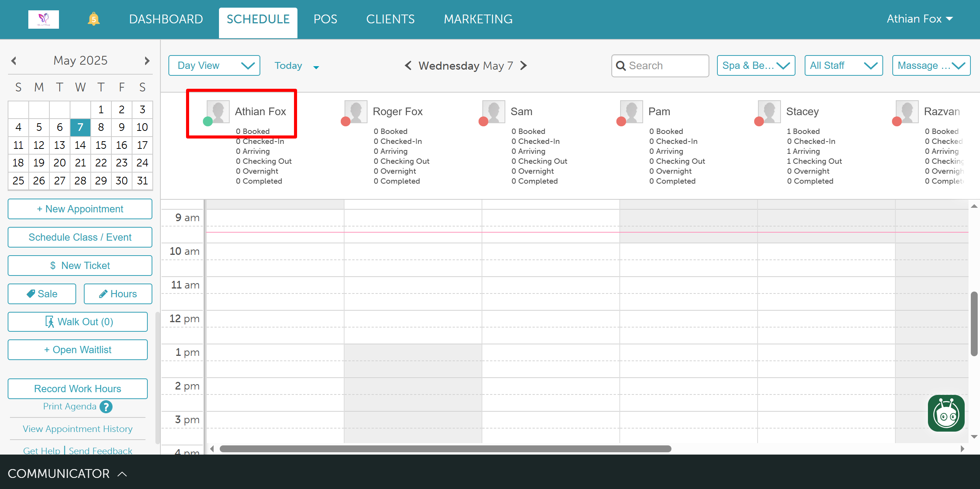The width and height of the screenshot is (980, 489).
Task: Click the notification bell icon
Action: pyautogui.click(x=93, y=19)
